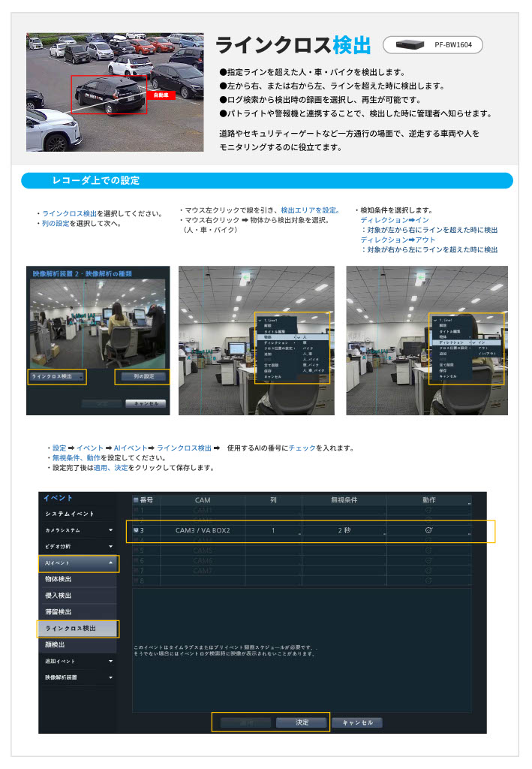Toggle the select-all checkbox in 番号 header
Screen dimensions: 532x769
pos(136,500)
